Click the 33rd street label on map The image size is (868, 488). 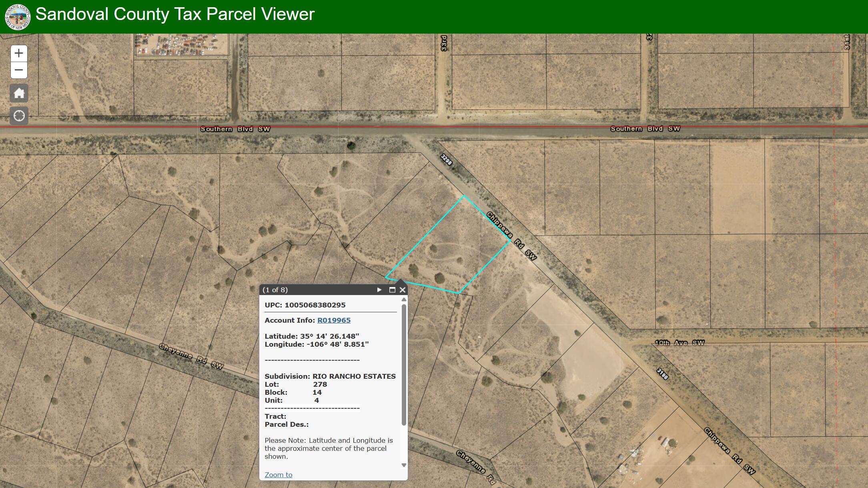[x=443, y=43]
